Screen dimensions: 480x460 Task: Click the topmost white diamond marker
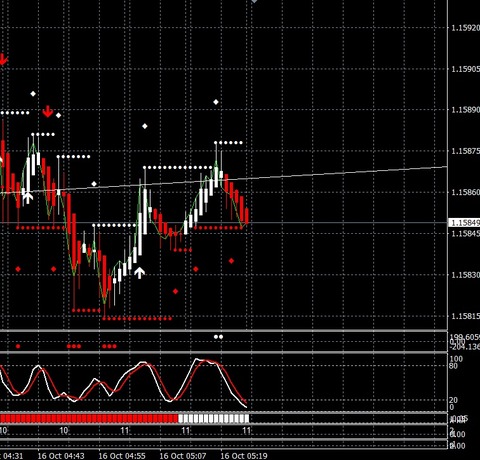tap(33, 94)
